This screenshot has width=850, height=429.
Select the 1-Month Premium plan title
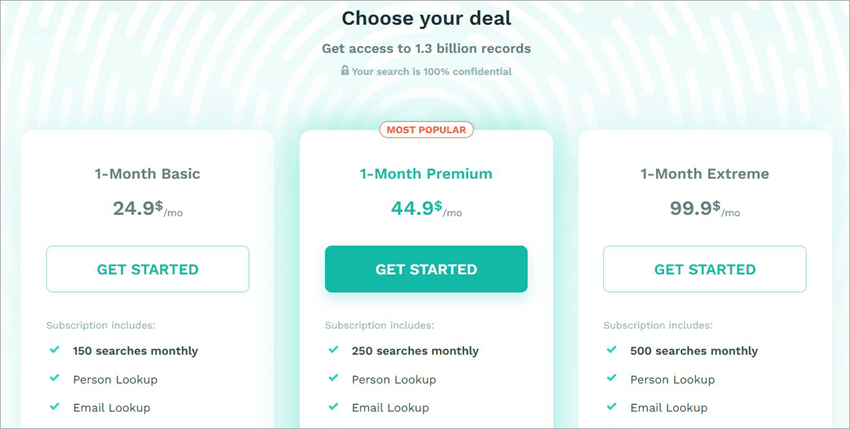pos(426,174)
